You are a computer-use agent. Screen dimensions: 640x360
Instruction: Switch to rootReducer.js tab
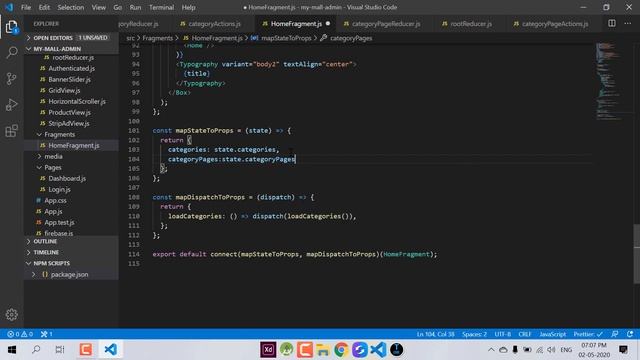[471, 24]
